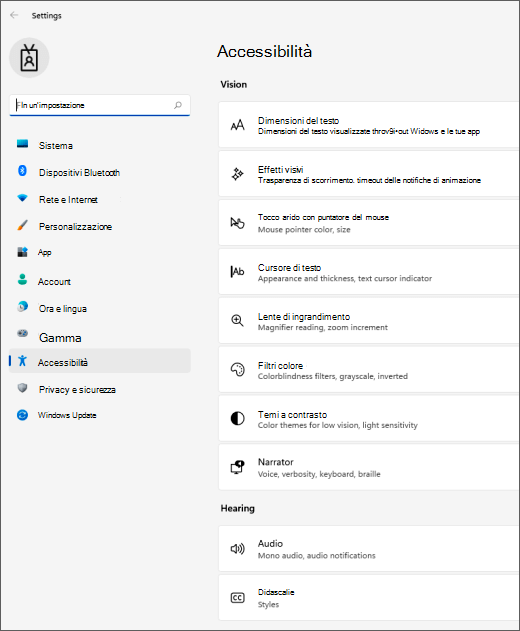The width and height of the screenshot is (520, 631).
Task: Open mouse pointer color and size settings
Action: (368, 223)
